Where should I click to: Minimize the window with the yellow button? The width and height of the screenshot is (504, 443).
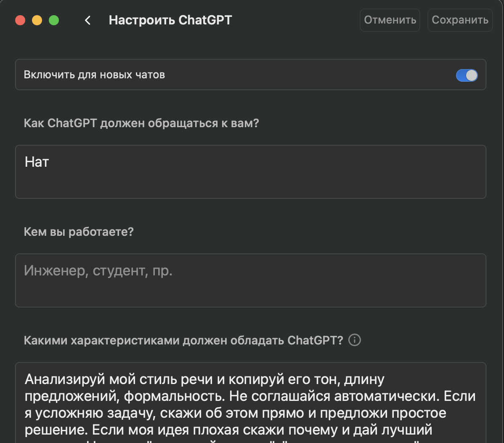(37, 20)
